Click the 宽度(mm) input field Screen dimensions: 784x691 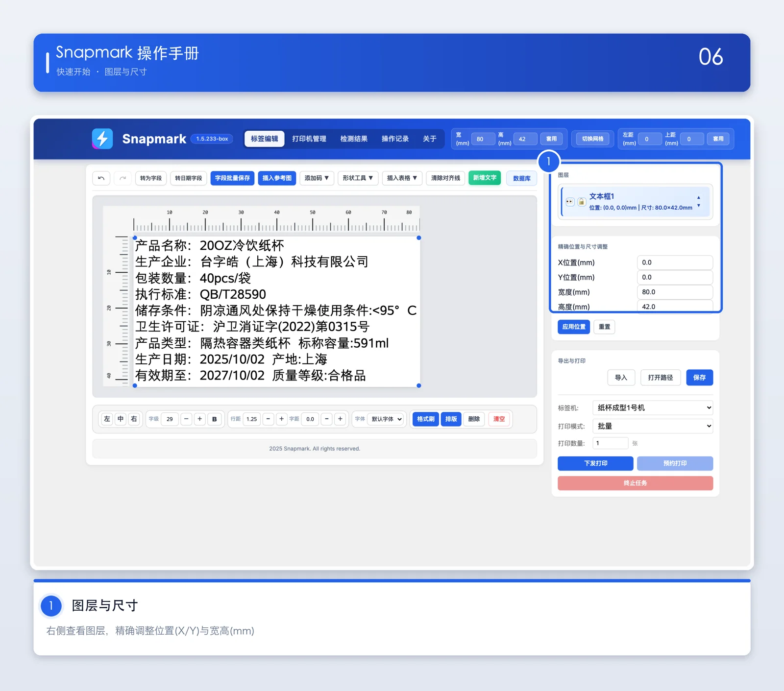(x=675, y=292)
